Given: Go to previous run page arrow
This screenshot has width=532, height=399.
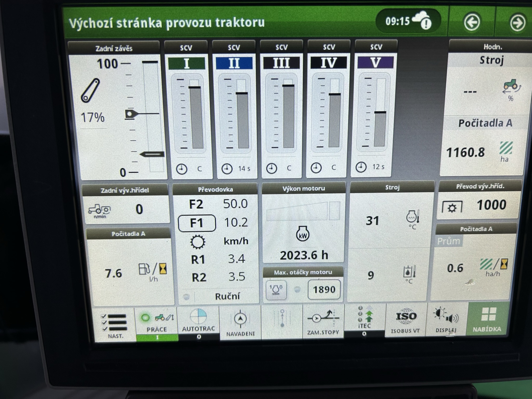Looking at the screenshot, I should tap(471, 22).
